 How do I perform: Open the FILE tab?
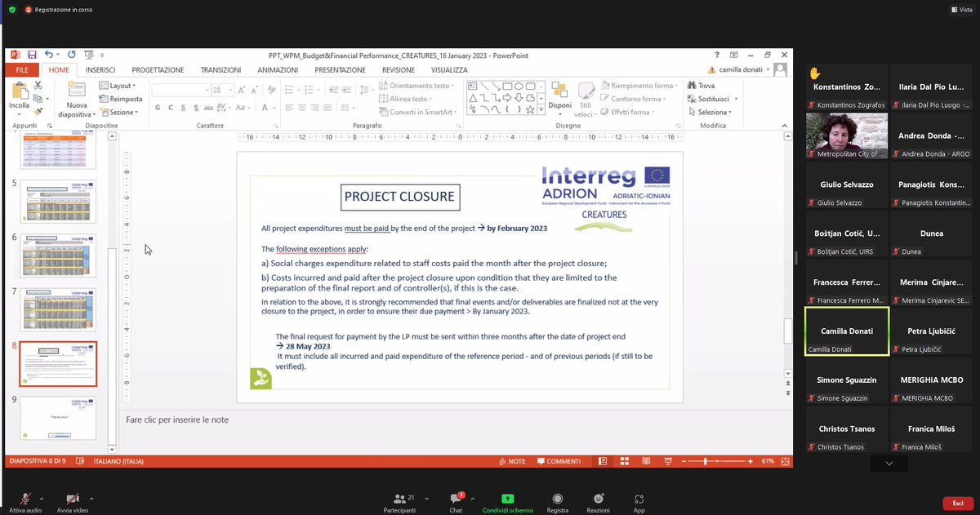click(x=22, y=70)
